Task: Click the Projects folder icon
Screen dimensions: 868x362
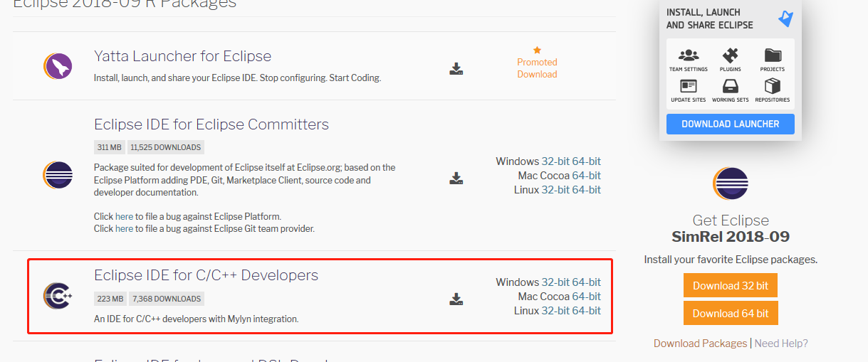Action: [x=772, y=55]
